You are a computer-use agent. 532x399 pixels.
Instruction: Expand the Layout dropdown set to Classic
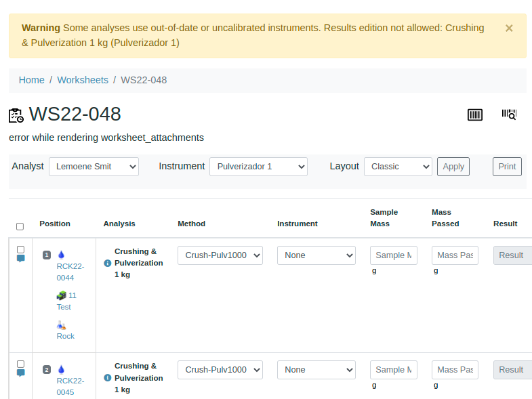[x=398, y=167]
